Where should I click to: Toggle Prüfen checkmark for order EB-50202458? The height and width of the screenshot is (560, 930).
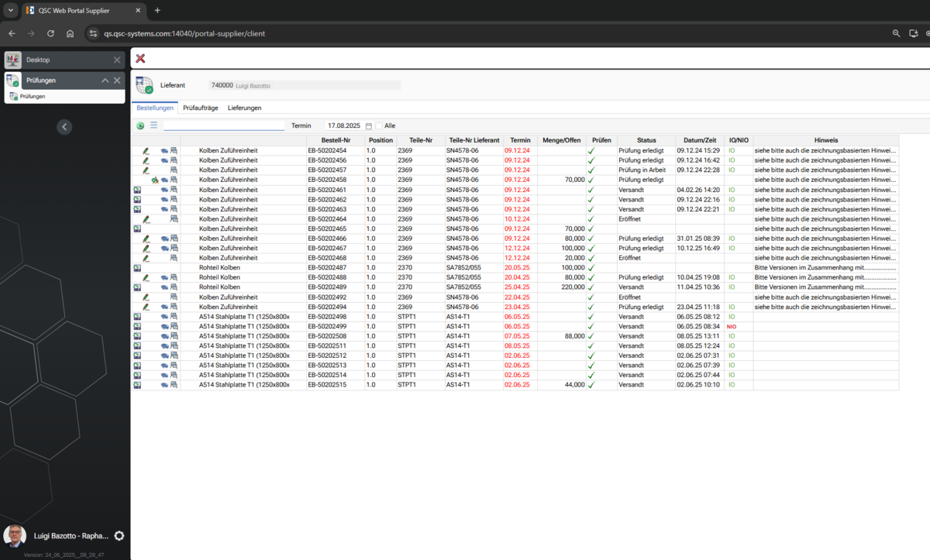click(x=591, y=180)
